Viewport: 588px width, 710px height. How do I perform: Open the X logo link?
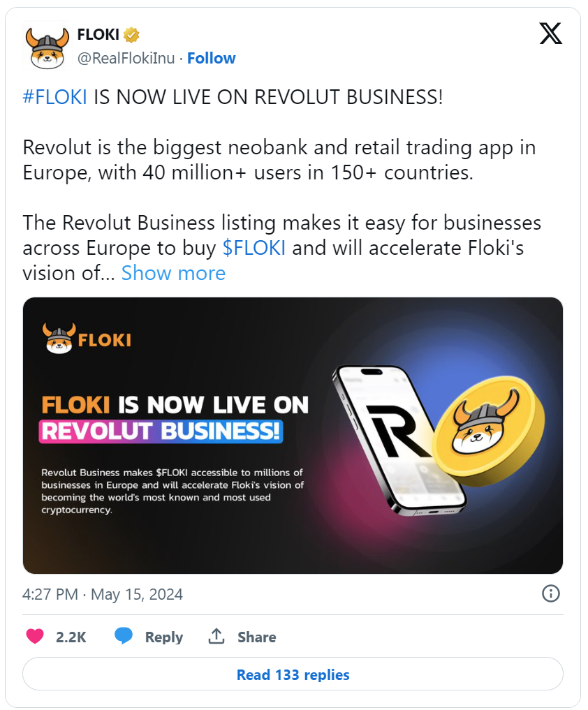click(550, 34)
